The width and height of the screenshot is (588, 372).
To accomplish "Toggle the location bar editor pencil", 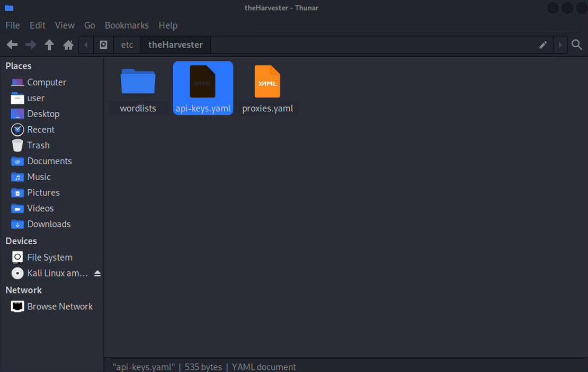I will pyautogui.click(x=542, y=45).
